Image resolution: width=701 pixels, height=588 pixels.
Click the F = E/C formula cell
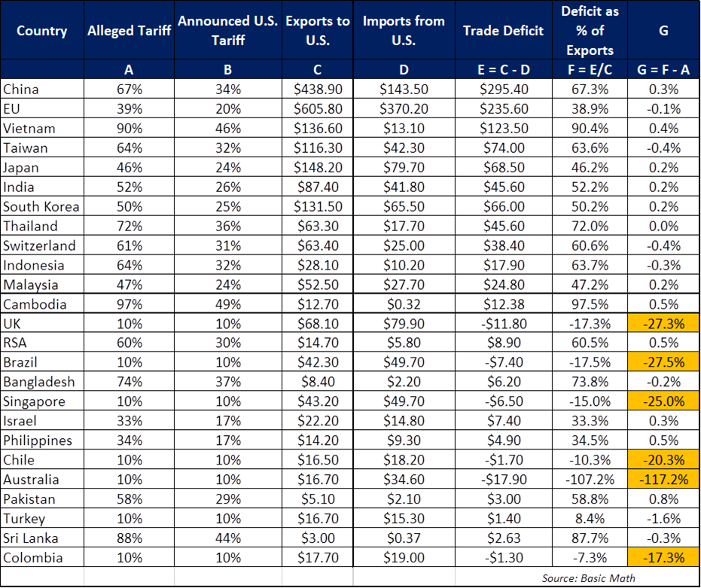[590, 70]
